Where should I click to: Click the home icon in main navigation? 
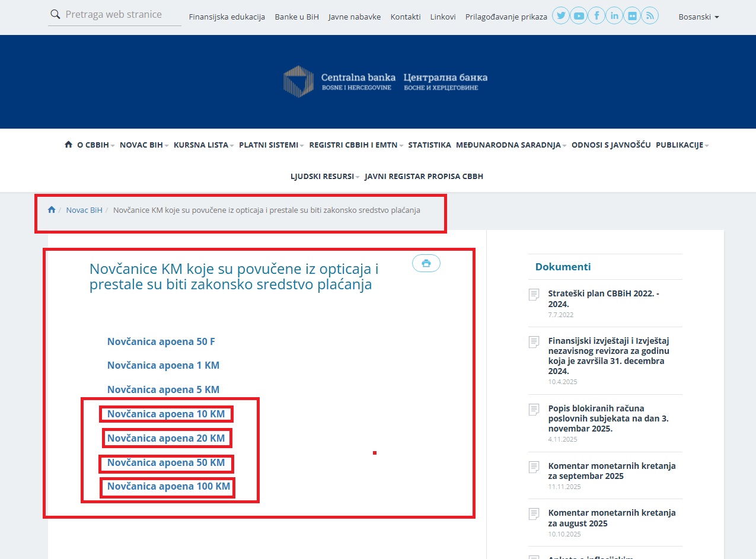[68, 145]
